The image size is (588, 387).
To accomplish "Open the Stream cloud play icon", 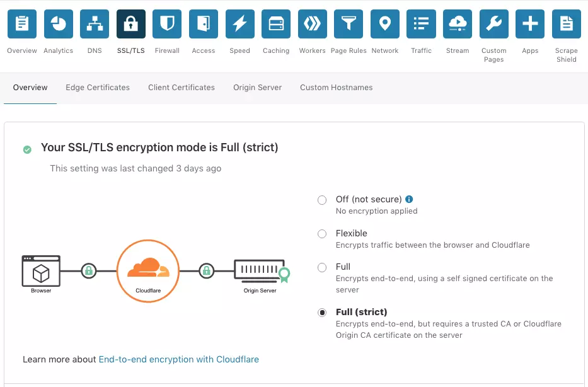I will (x=458, y=24).
